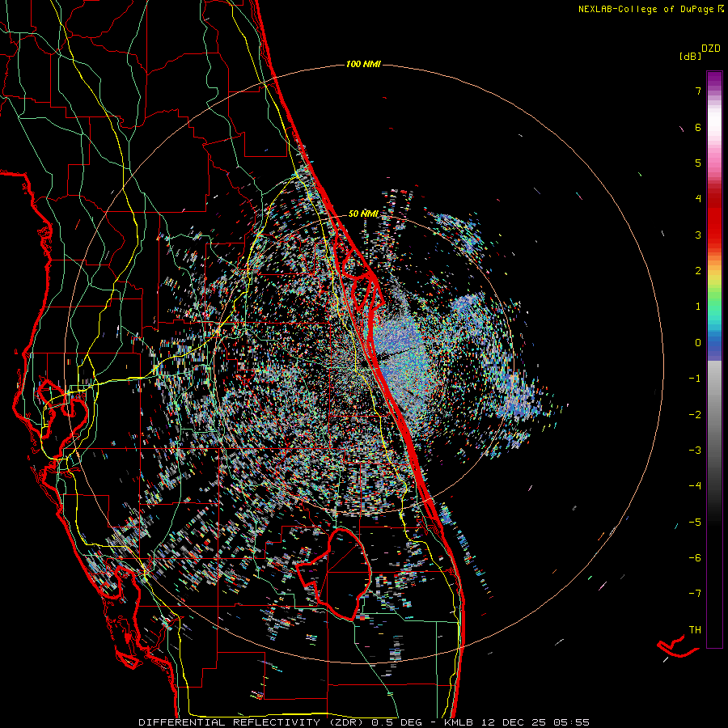
Task: Click the KMLB station identifier
Action: point(459,722)
